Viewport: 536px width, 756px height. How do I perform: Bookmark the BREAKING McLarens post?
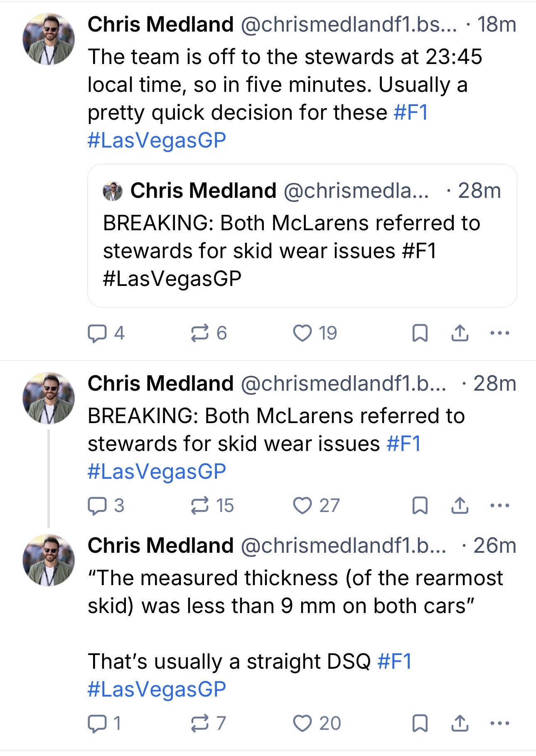(x=420, y=506)
